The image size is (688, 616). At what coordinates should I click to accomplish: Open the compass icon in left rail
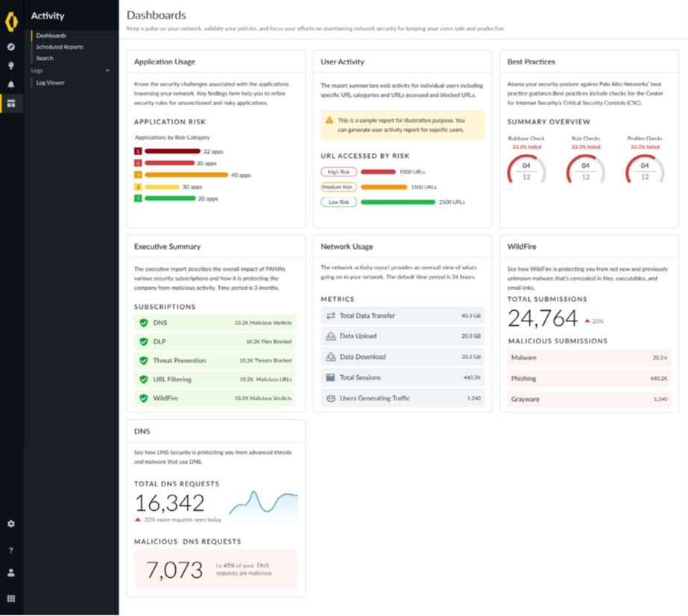click(11, 47)
